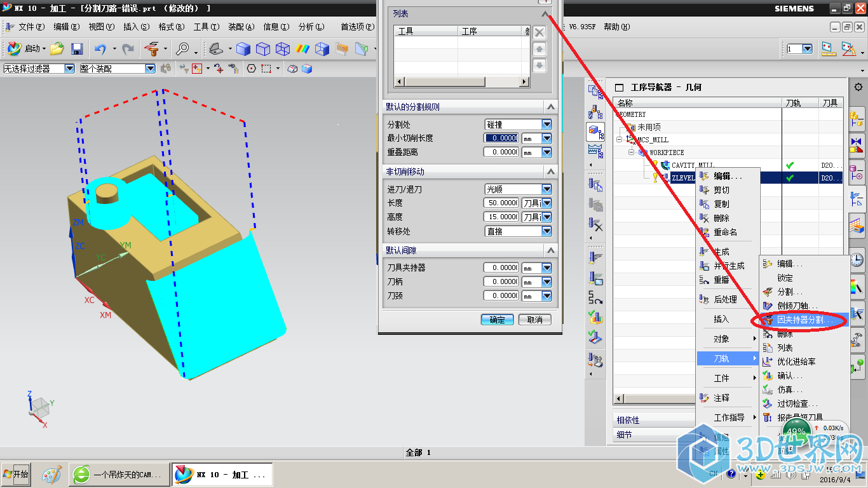Click the rectangle selection dotted icon
The image size is (868, 488).
click(266, 69)
